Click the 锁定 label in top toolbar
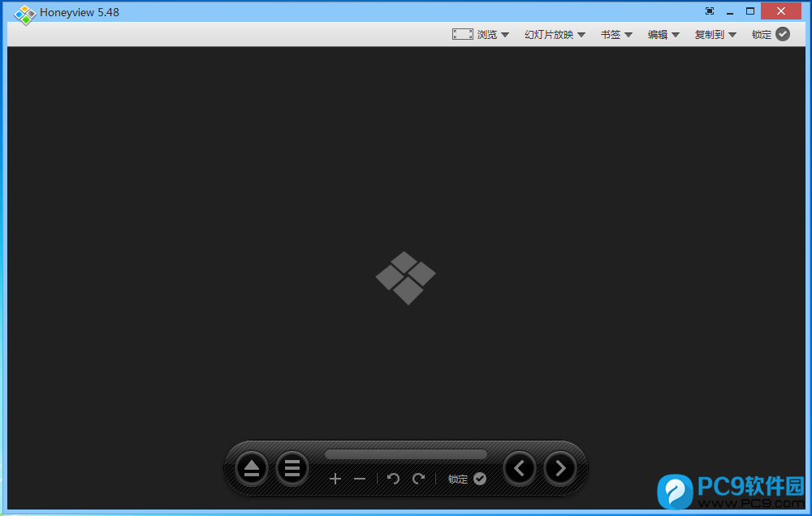The width and height of the screenshot is (812, 516). (x=762, y=35)
